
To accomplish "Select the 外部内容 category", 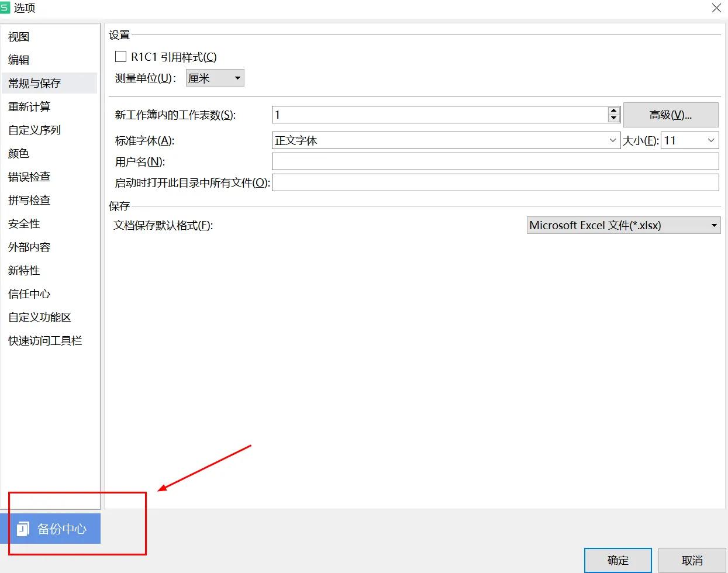I will (50, 247).
